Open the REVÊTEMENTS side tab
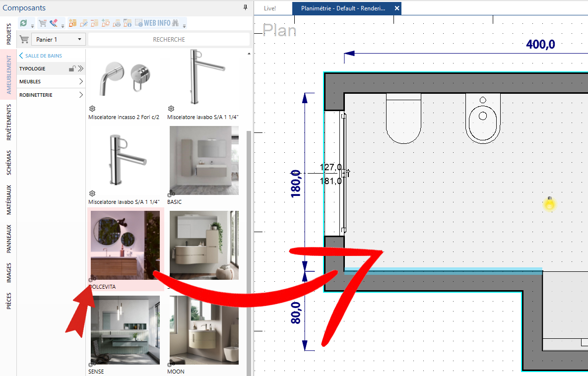 (x=8, y=122)
